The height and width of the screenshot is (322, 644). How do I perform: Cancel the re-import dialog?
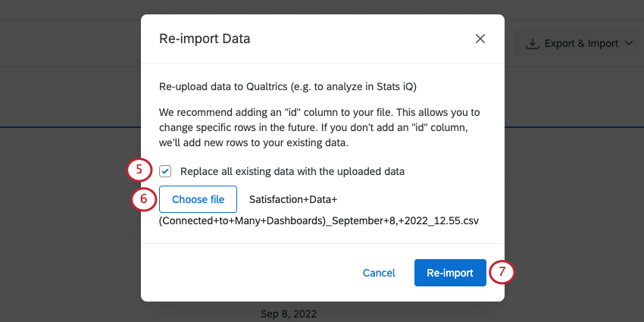pos(379,273)
